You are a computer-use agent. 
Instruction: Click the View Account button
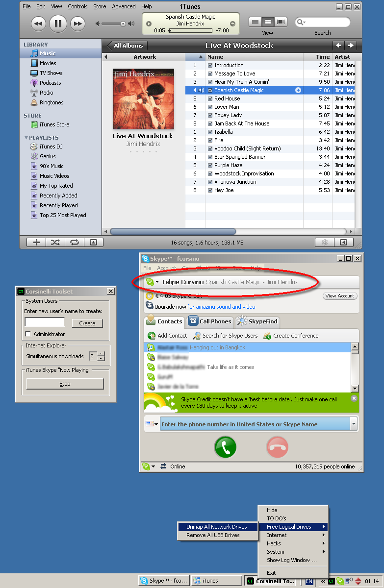(340, 296)
